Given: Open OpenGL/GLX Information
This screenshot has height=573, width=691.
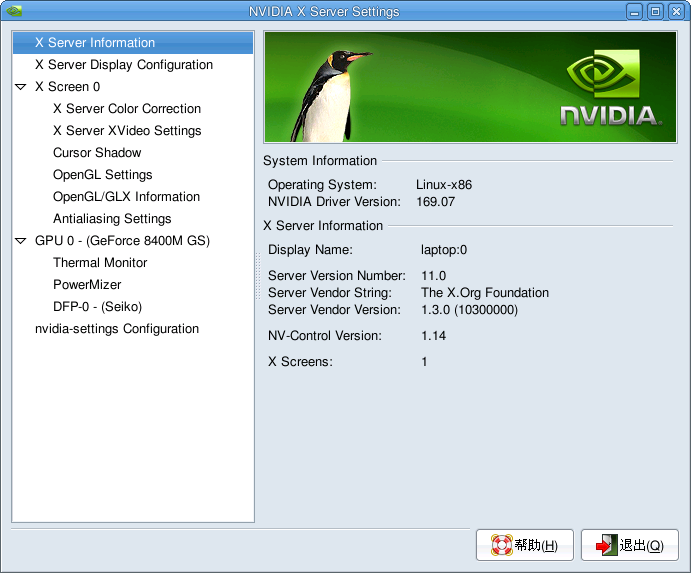Looking at the screenshot, I should [x=126, y=197].
